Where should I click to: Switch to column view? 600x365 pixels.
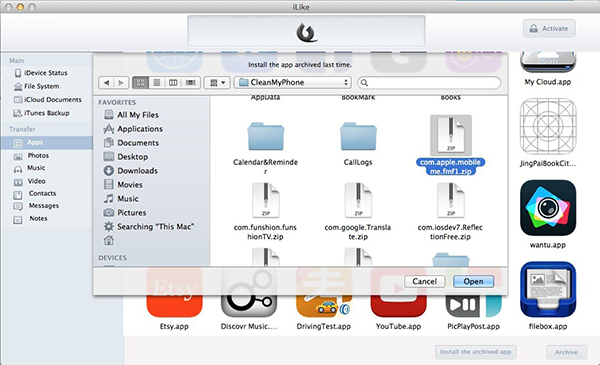point(173,83)
